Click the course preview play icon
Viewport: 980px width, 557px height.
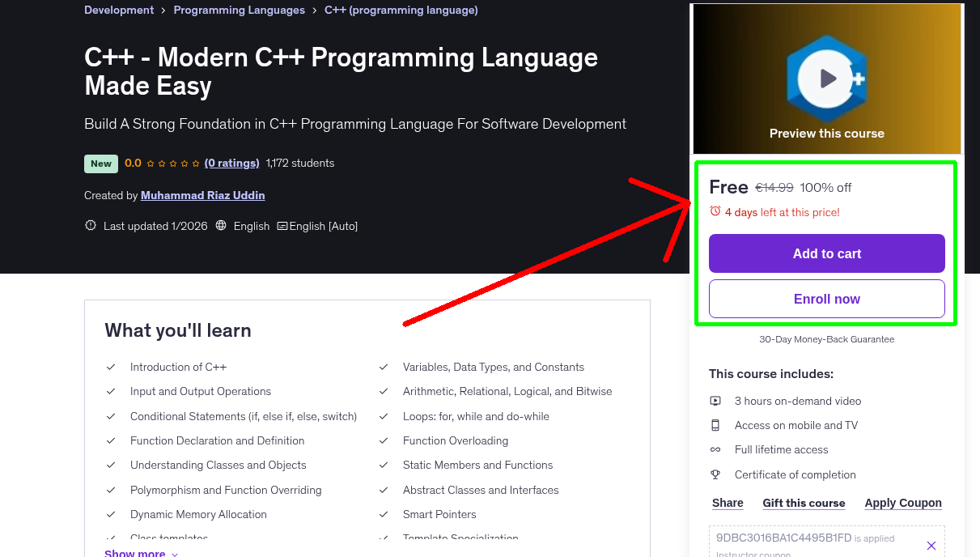pyautogui.click(x=827, y=79)
